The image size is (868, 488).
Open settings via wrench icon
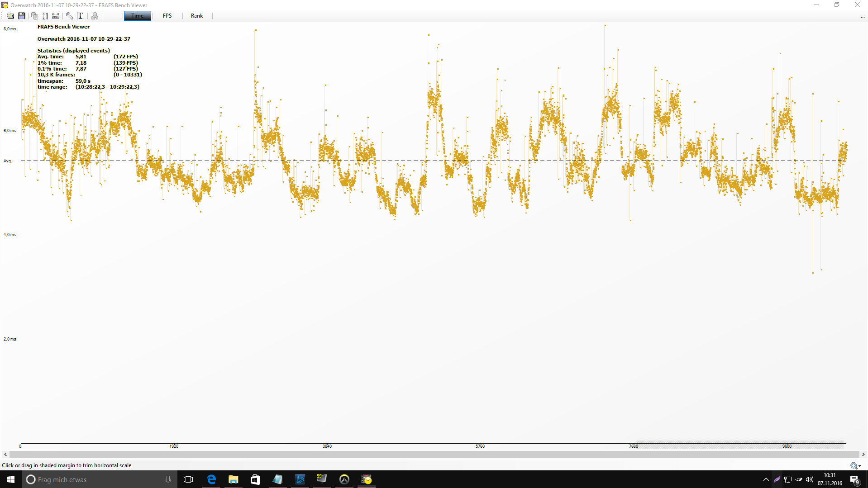point(70,16)
